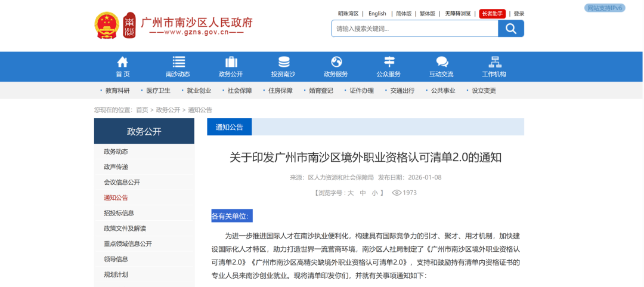Click the 发布日期 2026-01-08 text

tap(410, 178)
